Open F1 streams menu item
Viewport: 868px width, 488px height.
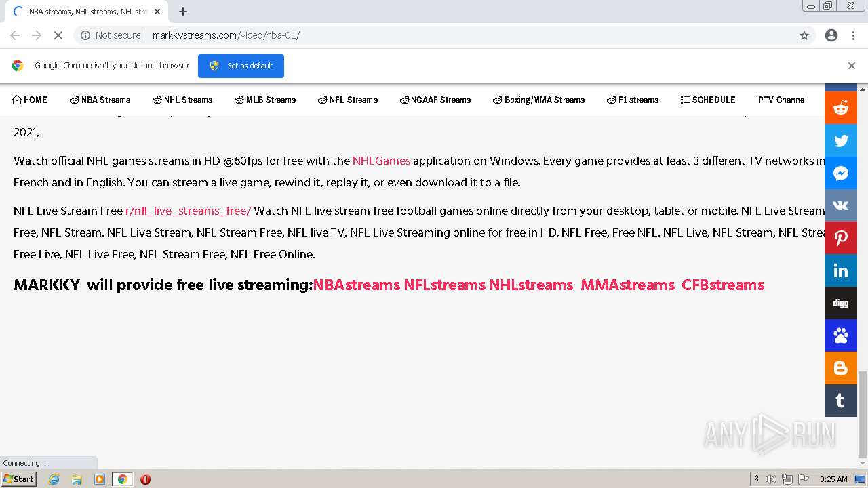click(633, 100)
